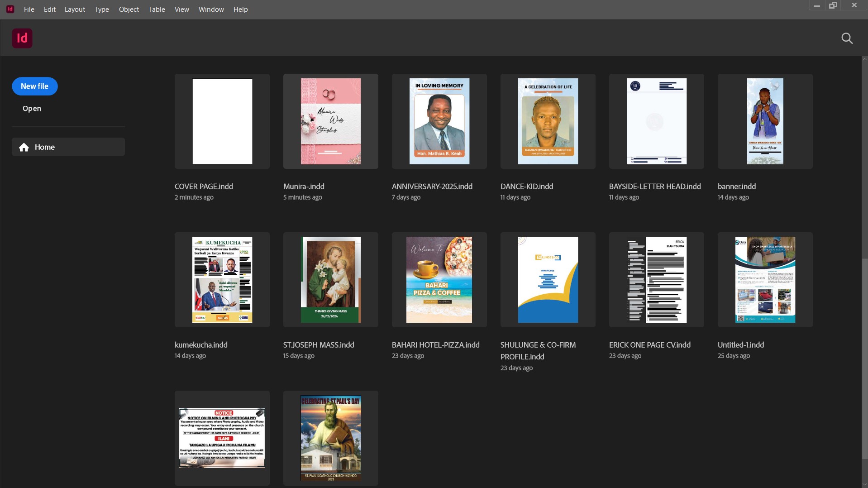Open the Layout menu
The height and width of the screenshot is (488, 868).
point(75,10)
